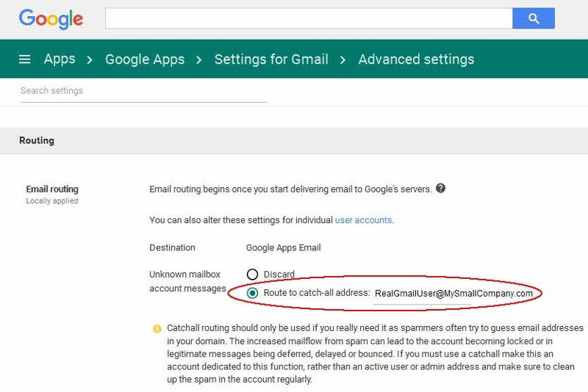This screenshot has height=392, width=588.
Task: Open the hamburger main menu
Action: (25, 59)
